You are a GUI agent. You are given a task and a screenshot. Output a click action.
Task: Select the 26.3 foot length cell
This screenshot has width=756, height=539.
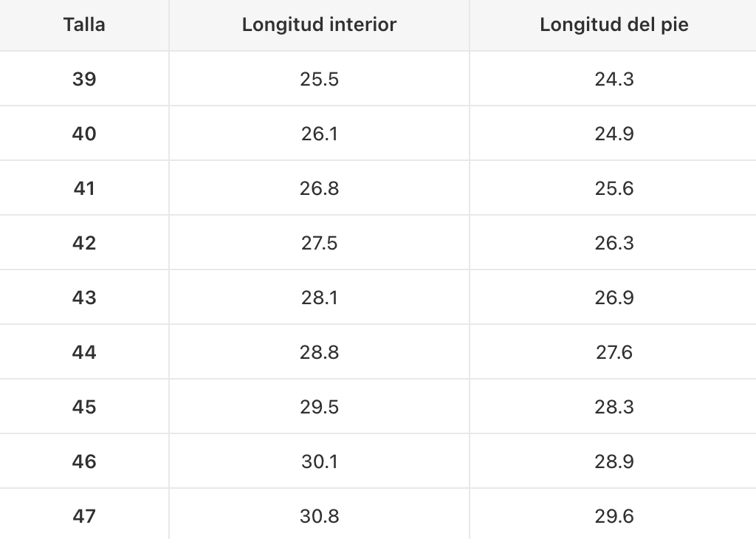(614, 243)
